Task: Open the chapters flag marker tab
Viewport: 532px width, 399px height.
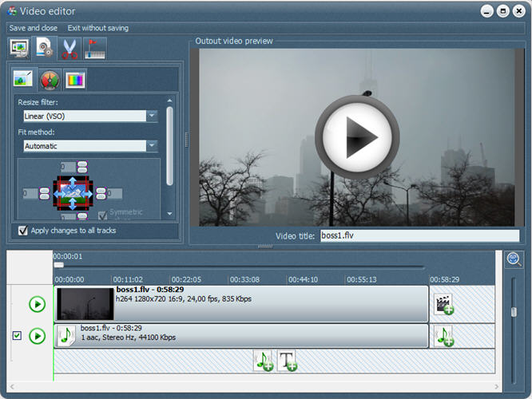Action: coord(94,48)
